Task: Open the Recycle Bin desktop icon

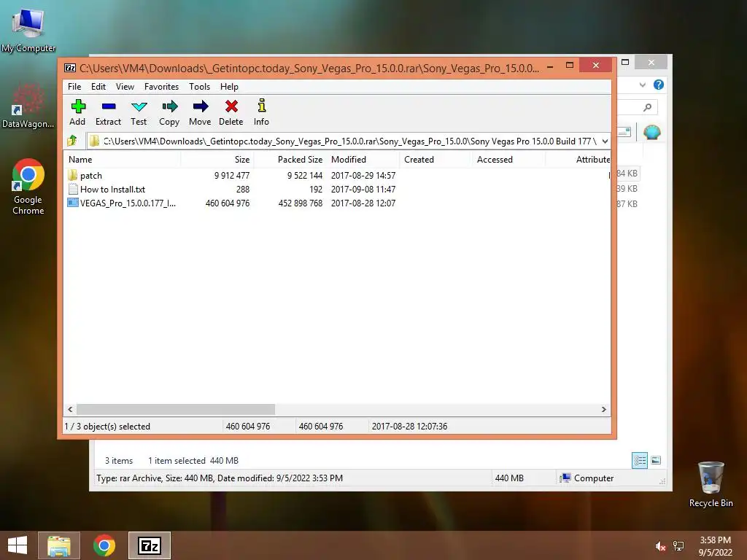Action: tap(711, 484)
